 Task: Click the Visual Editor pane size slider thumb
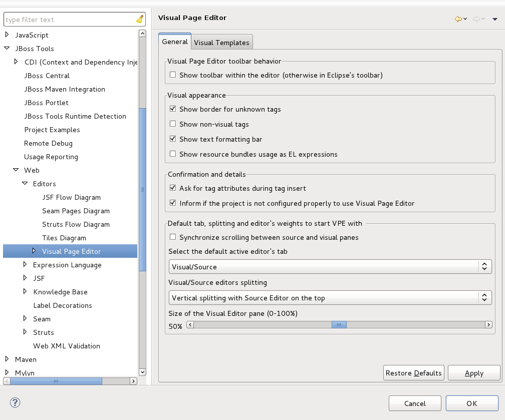click(x=339, y=324)
